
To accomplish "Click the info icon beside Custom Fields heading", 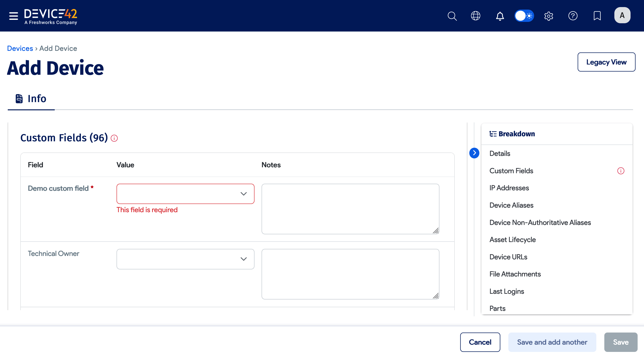I will (x=114, y=138).
